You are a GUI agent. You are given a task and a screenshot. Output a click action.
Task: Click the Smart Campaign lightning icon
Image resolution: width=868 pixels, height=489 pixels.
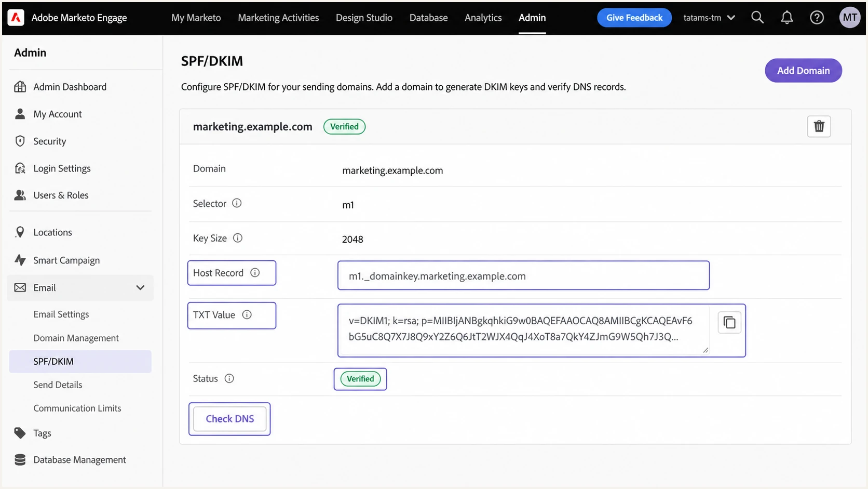click(x=20, y=260)
